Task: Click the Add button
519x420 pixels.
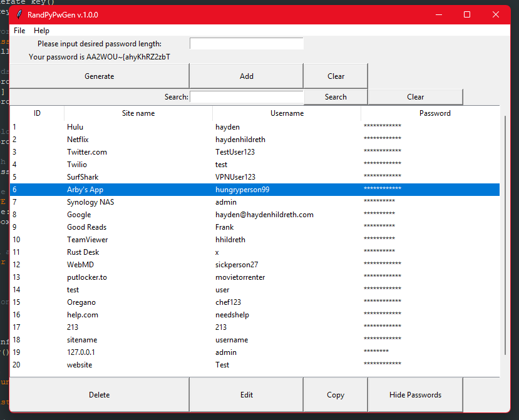Action: point(247,76)
